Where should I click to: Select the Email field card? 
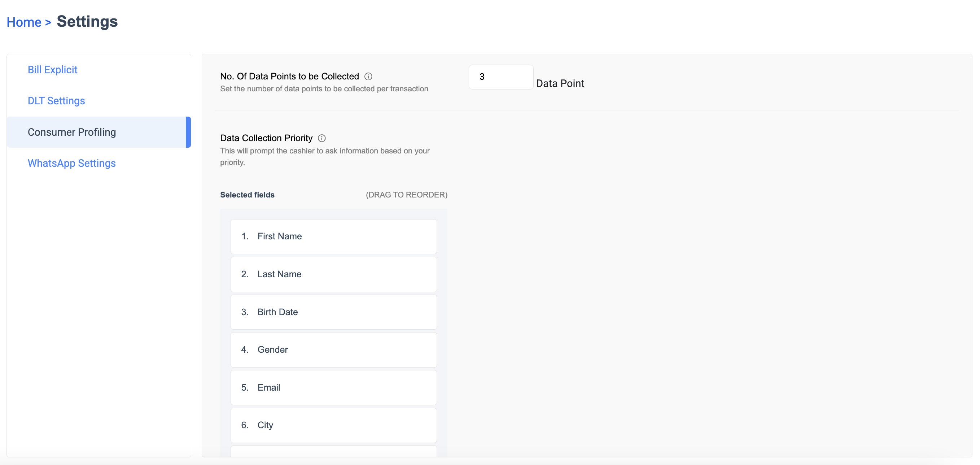coord(333,387)
